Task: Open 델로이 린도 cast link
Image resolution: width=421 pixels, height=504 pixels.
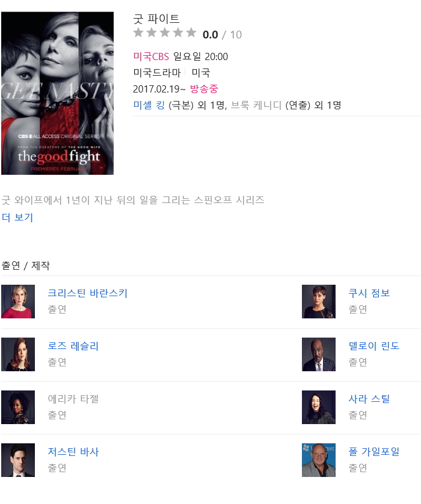Action: click(374, 346)
